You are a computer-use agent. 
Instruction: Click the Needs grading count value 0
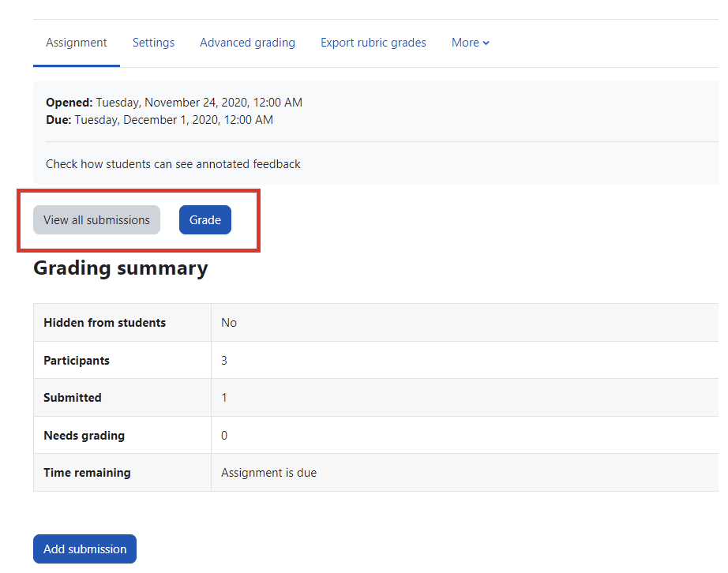(224, 436)
